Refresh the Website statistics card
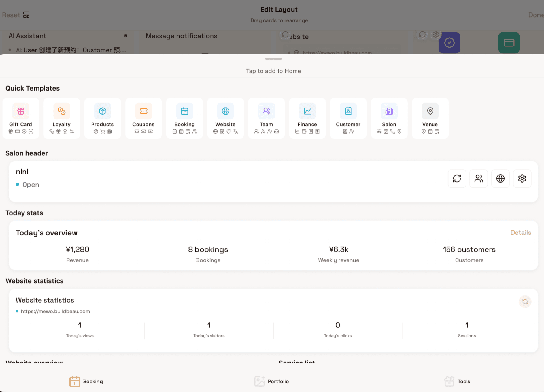Image resolution: width=544 pixels, height=392 pixels. (x=525, y=301)
